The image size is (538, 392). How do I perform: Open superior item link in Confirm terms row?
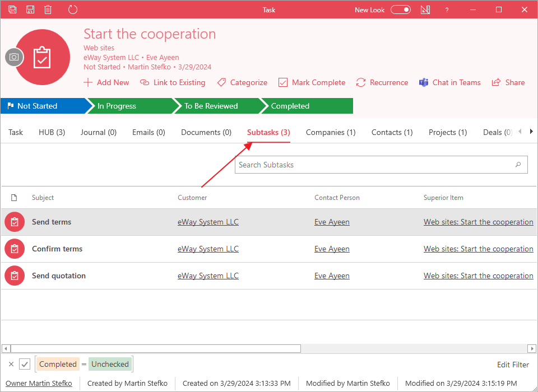pos(478,249)
